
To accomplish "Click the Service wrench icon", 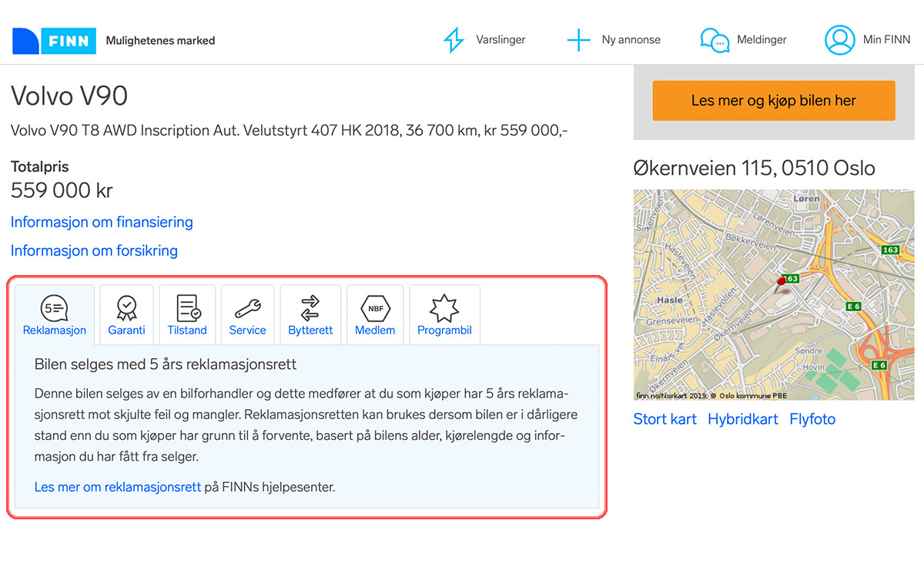I will tap(248, 307).
